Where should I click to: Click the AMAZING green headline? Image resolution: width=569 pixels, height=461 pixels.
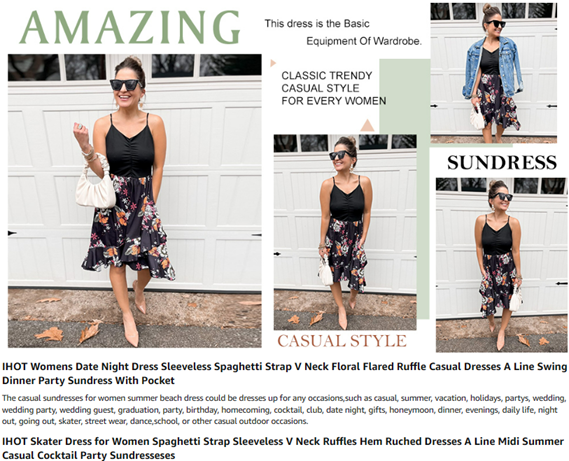tap(130, 27)
